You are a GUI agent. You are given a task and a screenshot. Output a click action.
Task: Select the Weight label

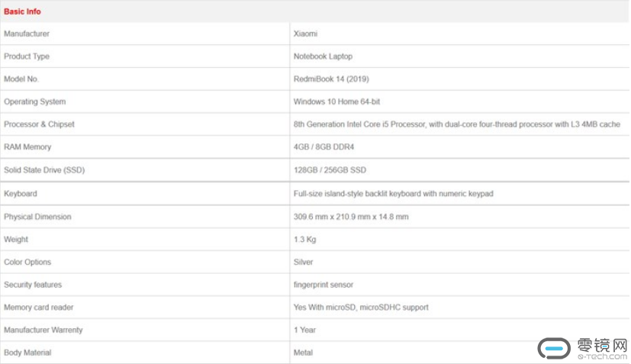[16, 239]
